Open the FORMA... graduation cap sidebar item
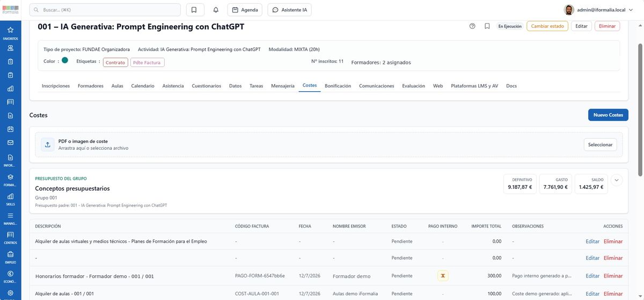 click(x=10, y=180)
